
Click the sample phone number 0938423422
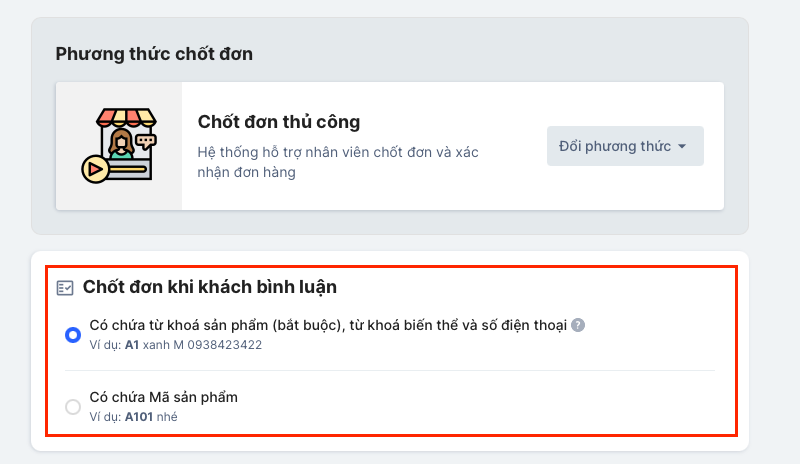(224, 345)
